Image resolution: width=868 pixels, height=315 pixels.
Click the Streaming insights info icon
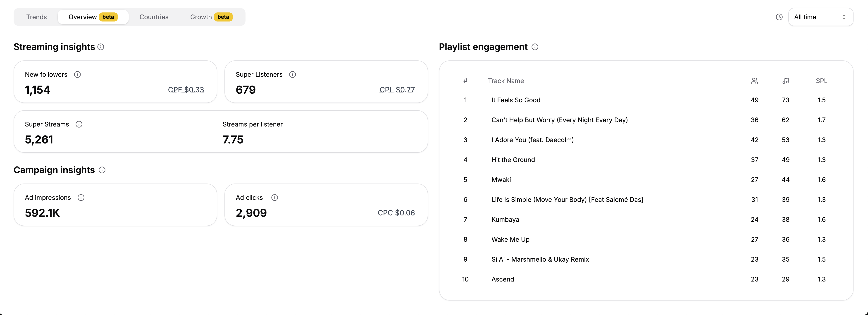click(101, 47)
